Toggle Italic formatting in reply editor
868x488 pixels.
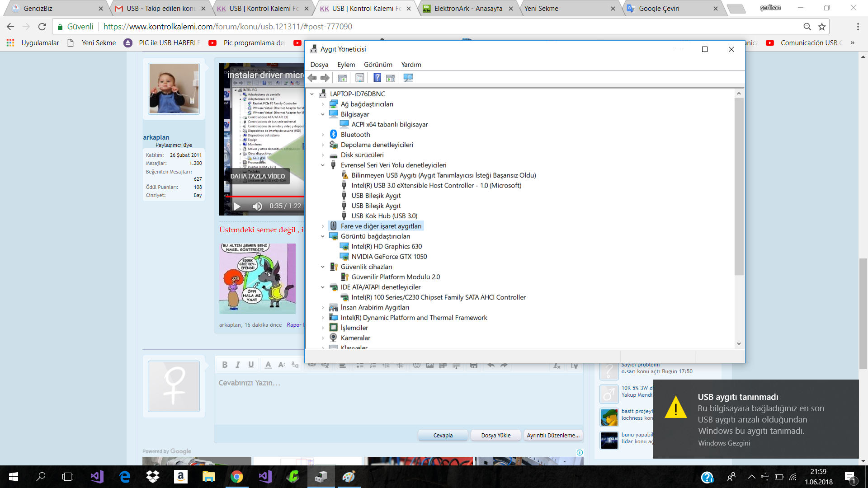pyautogui.click(x=237, y=365)
